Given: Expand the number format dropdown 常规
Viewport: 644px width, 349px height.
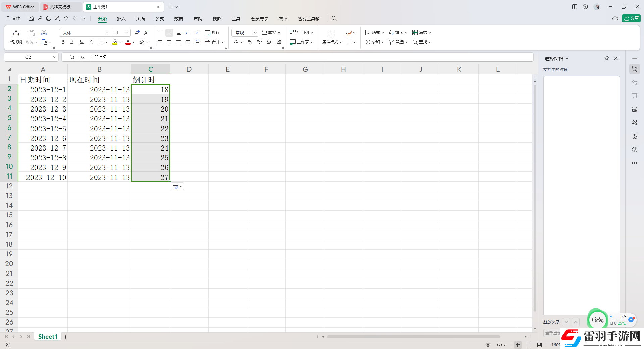Looking at the screenshot, I should [x=255, y=33].
